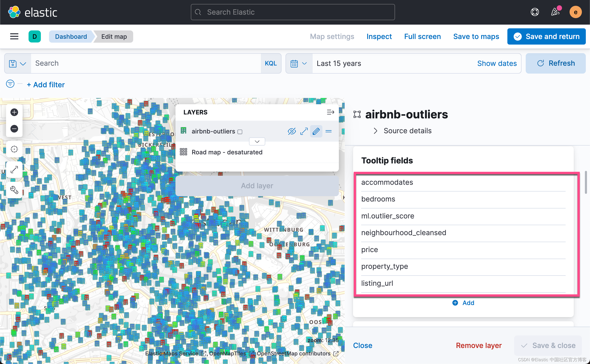Open OpenStreetMap contributors link

click(298, 353)
